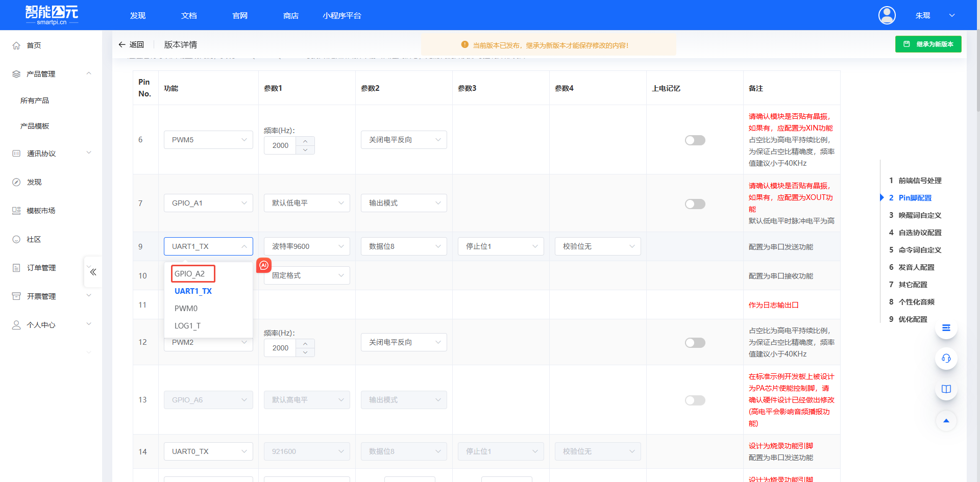The width and height of the screenshot is (980, 482).
Task: Click the pin 12 frequency input field
Action: [280, 348]
